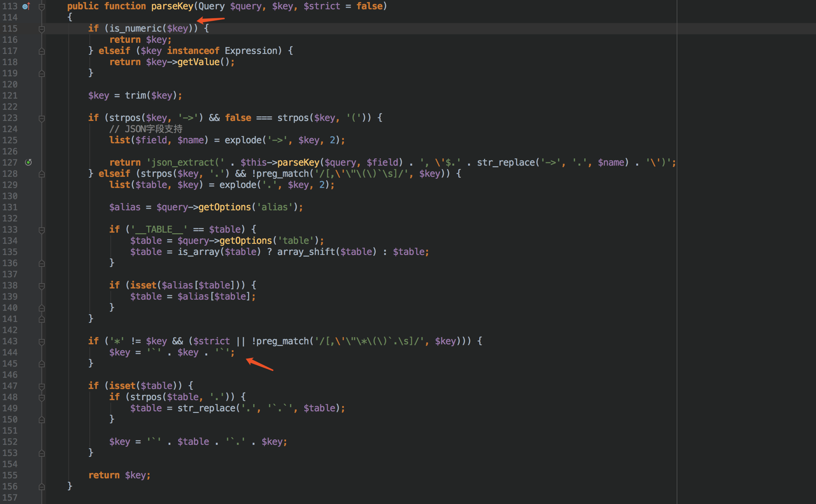The image size is (816, 504).
Task: Fold the elseif strpos '.' block on line 128
Action: pyautogui.click(x=42, y=174)
